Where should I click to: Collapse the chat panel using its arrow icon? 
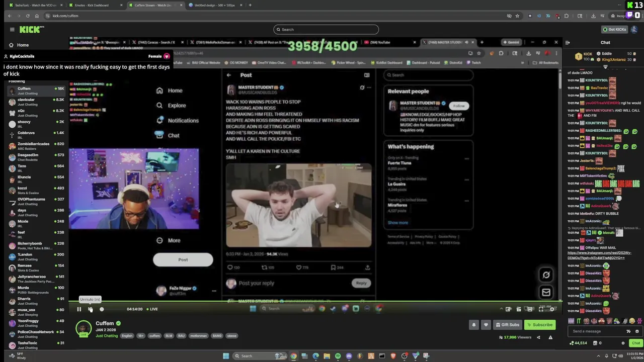coord(568,43)
